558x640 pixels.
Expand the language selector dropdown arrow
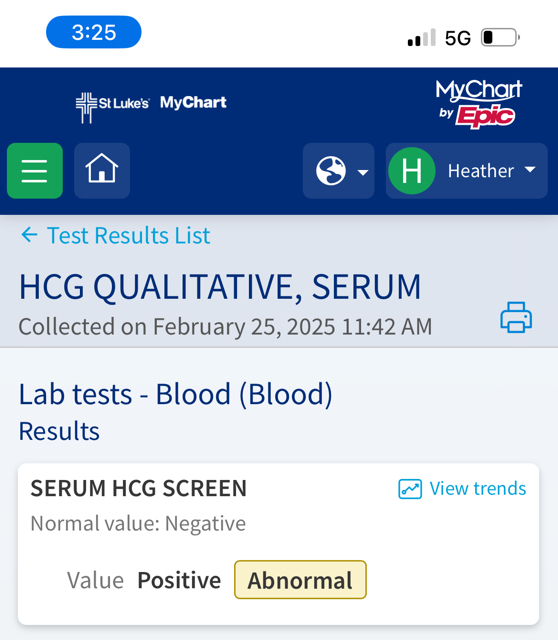[x=363, y=172]
